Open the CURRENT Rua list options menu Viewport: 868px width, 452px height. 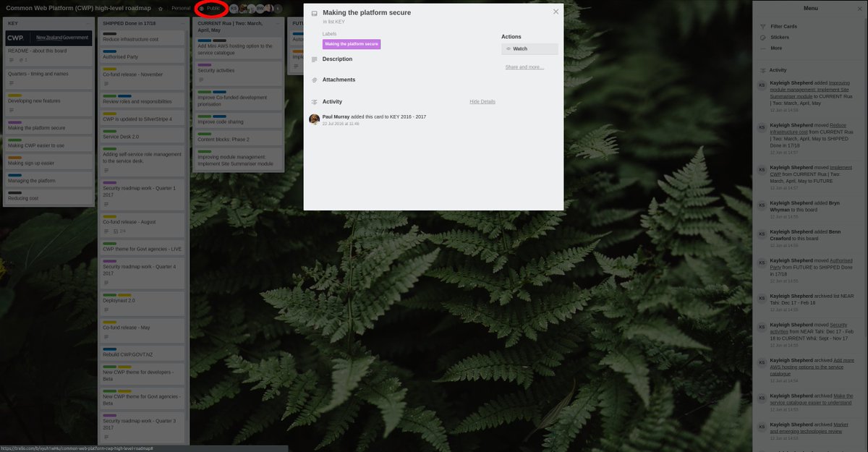tap(278, 23)
